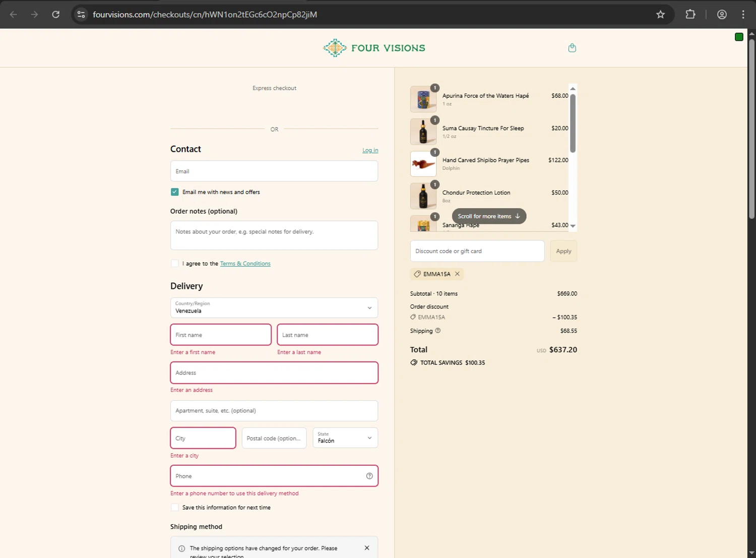
Task: Remove the EMMA15A discount code tag
Action: click(x=457, y=274)
